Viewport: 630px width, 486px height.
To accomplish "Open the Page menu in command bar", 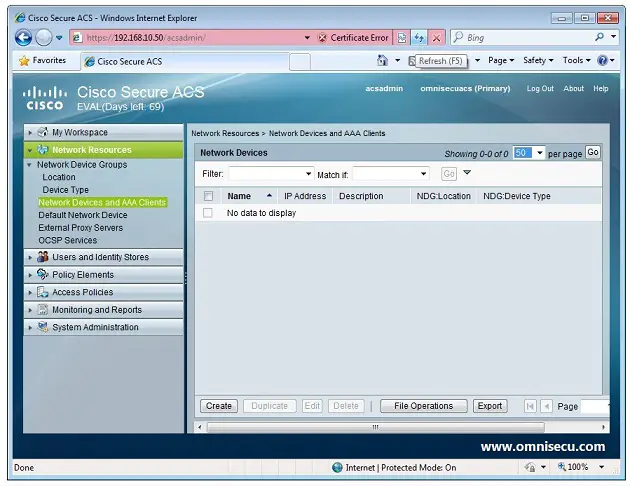I will pyautogui.click(x=501, y=60).
